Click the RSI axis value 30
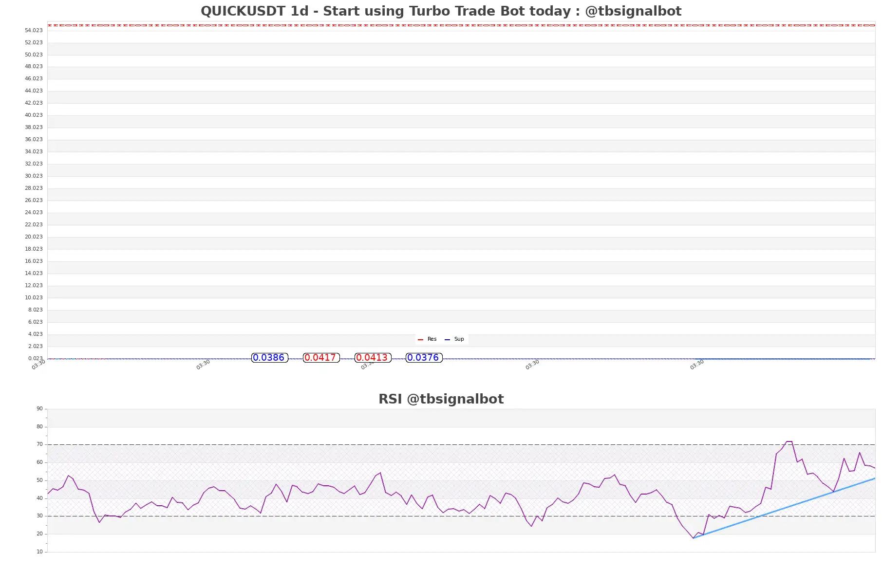Screen dimensions: 882x588 pos(39,516)
